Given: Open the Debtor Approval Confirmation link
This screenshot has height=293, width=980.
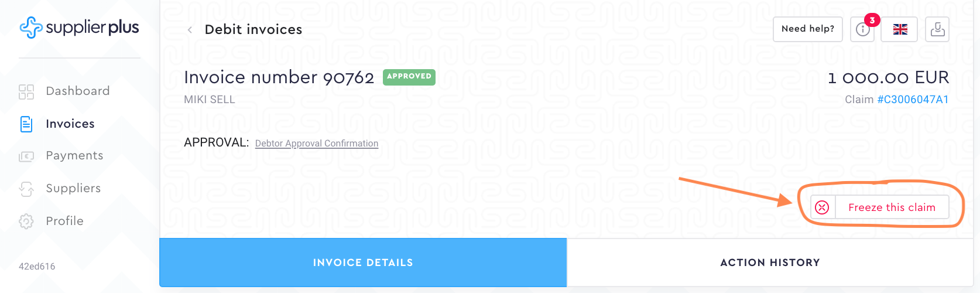Looking at the screenshot, I should click(317, 144).
